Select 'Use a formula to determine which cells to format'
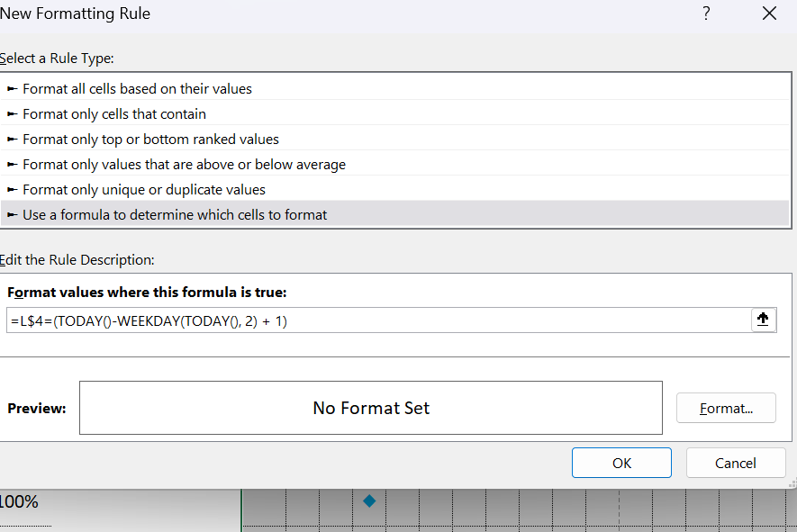The width and height of the screenshot is (797, 532). (x=394, y=214)
